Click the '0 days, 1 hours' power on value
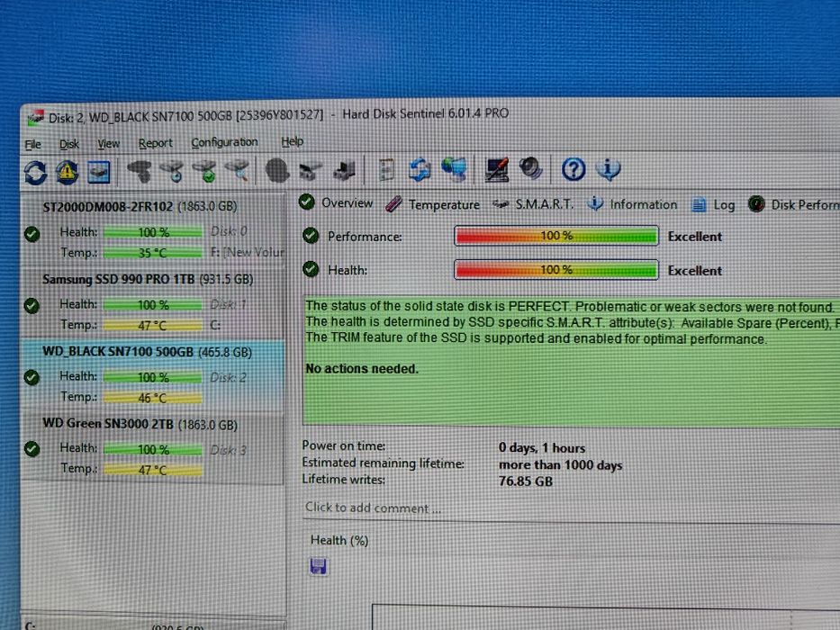The height and width of the screenshot is (630, 840). [x=542, y=448]
